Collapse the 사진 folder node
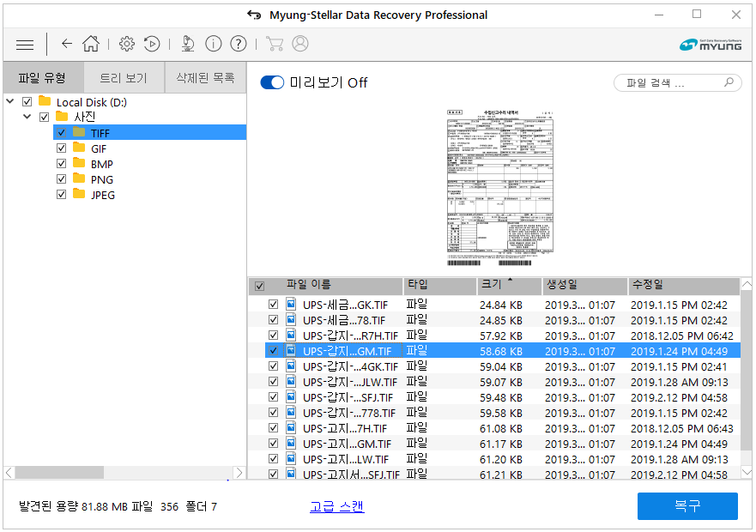 pyautogui.click(x=27, y=117)
